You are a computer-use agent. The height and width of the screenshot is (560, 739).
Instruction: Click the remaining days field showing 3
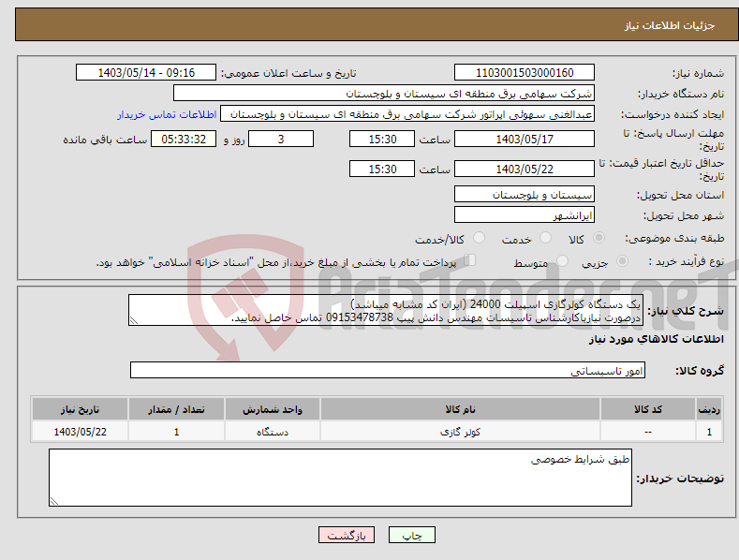pyautogui.click(x=281, y=139)
